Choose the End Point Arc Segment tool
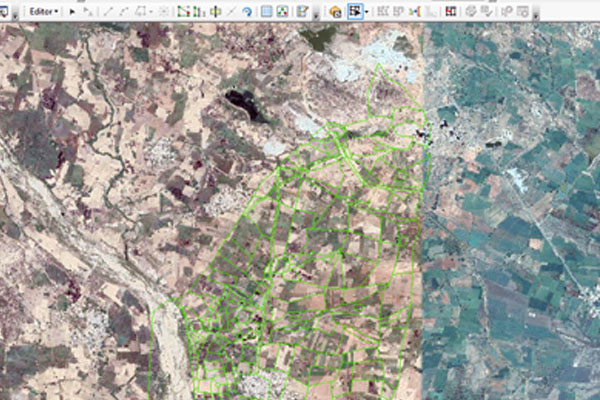 point(124,11)
